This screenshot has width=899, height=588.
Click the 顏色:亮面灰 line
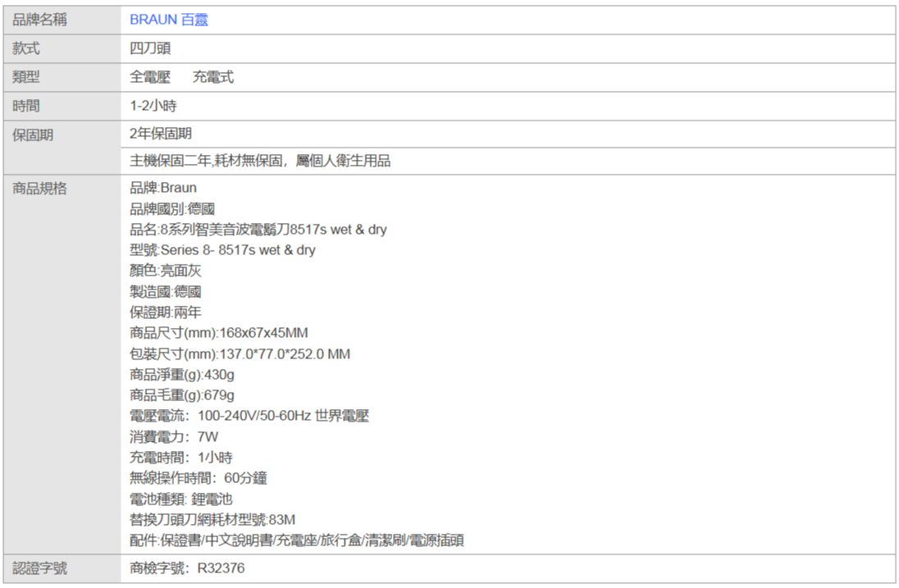(165, 271)
